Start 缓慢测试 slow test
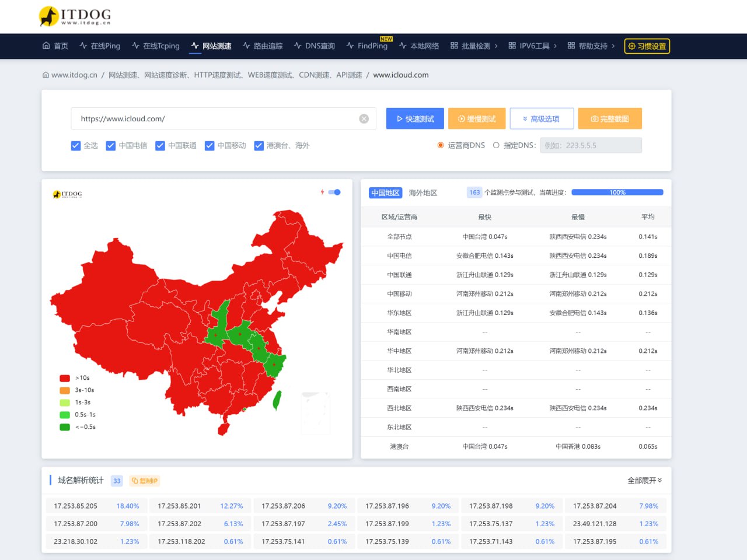The width and height of the screenshot is (747, 560). (x=477, y=118)
